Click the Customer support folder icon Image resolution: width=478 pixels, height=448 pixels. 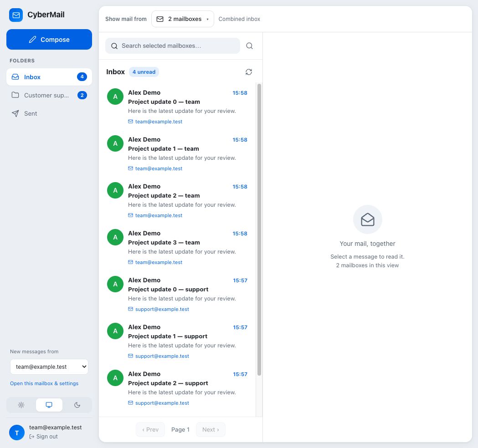point(15,95)
